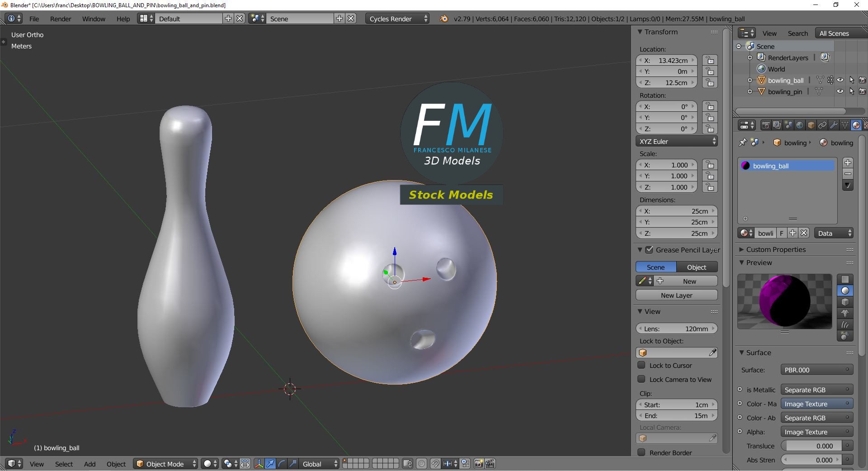
Task: Open the World properties tab icon
Action: pyautogui.click(x=800, y=125)
